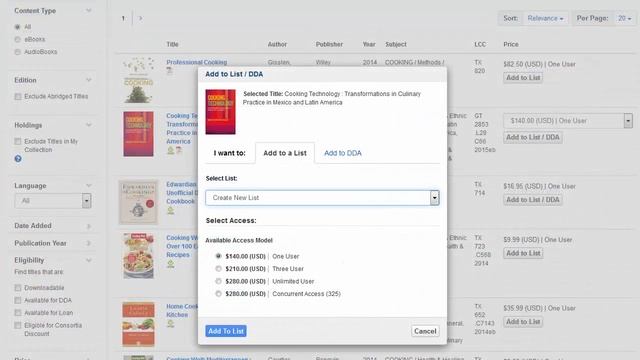This screenshot has width=640, height=360.
Task: Select the All content type radio
Action: point(18,27)
